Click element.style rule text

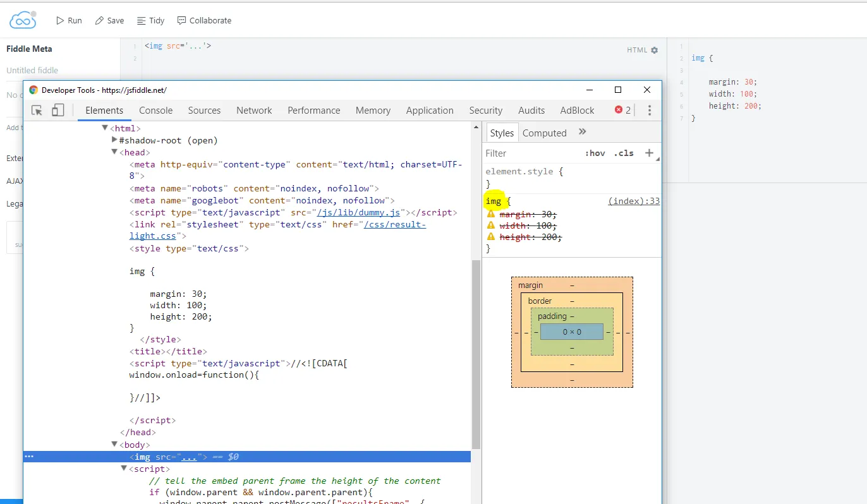click(519, 172)
